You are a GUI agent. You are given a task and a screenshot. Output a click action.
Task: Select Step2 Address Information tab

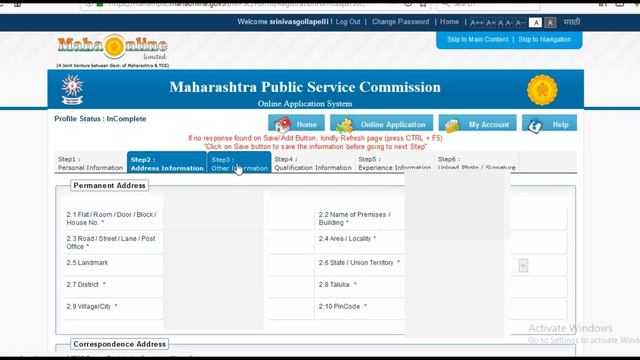pos(167,163)
